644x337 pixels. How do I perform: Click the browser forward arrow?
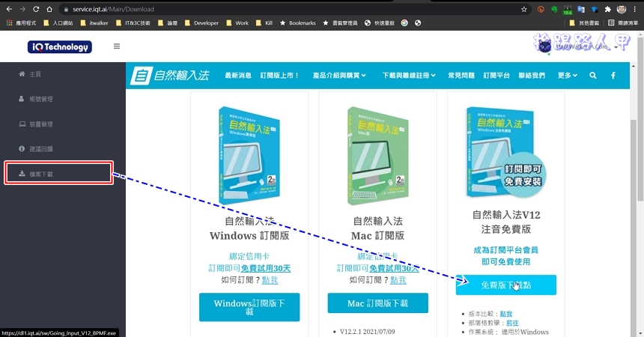pos(22,9)
